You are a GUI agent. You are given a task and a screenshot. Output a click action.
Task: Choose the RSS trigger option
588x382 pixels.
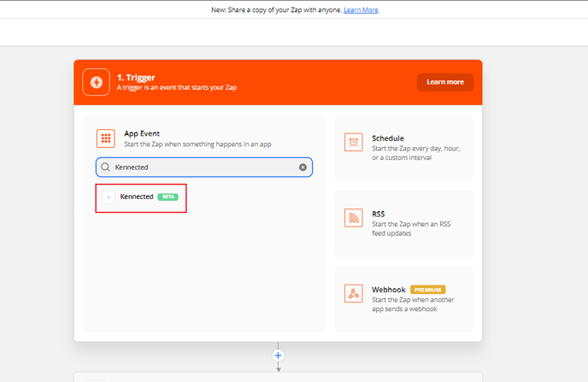(403, 223)
